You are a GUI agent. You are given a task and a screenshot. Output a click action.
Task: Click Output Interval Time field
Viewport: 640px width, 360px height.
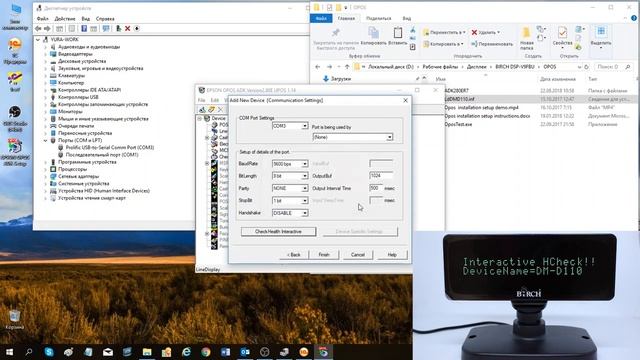pyautogui.click(x=376, y=188)
